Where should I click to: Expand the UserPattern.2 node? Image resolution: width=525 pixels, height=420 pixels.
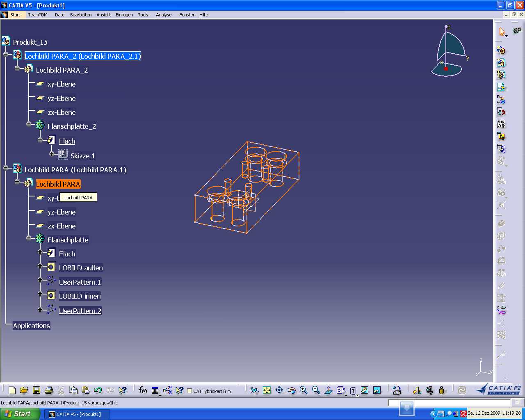pyautogui.click(x=40, y=309)
